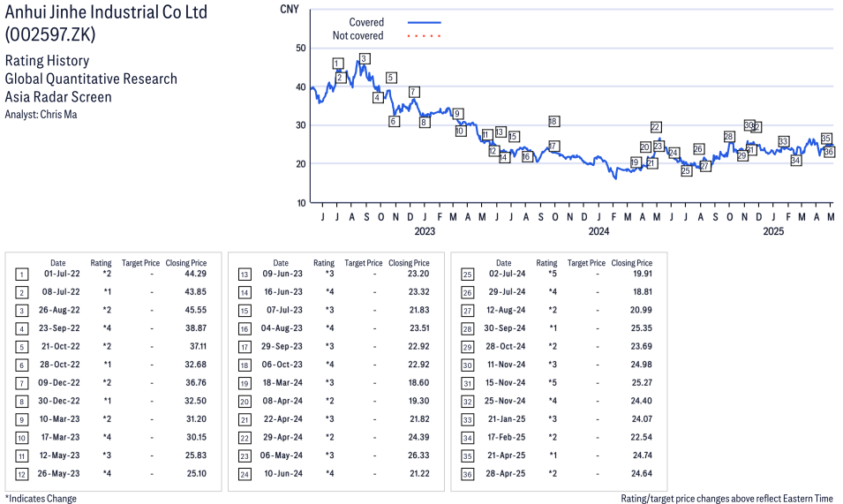The width and height of the screenshot is (843, 504).
Task: Click the closing price 18.60
Action: [418, 382]
